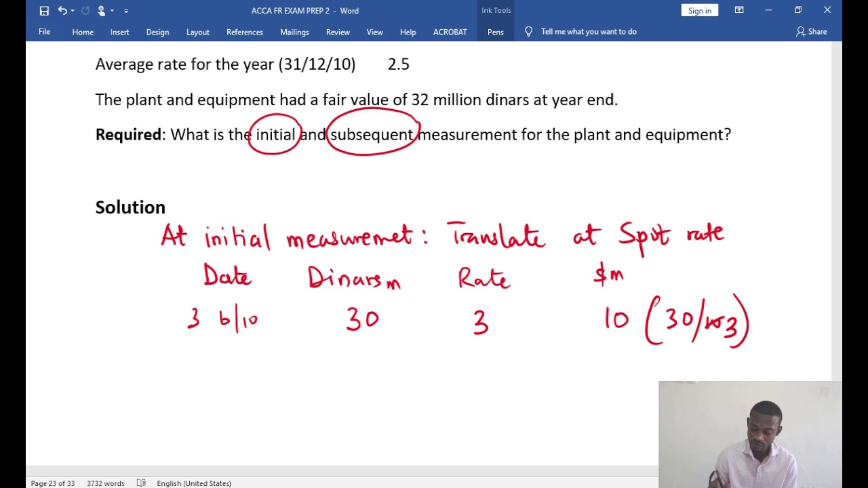Select the Pens tab under Ink Tools

(x=496, y=32)
